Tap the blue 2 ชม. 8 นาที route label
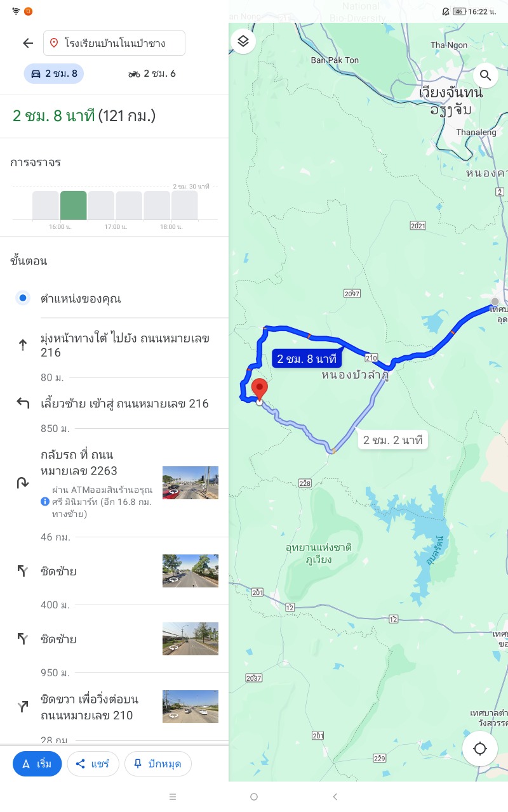The image size is (508, 812). (307, 359)
